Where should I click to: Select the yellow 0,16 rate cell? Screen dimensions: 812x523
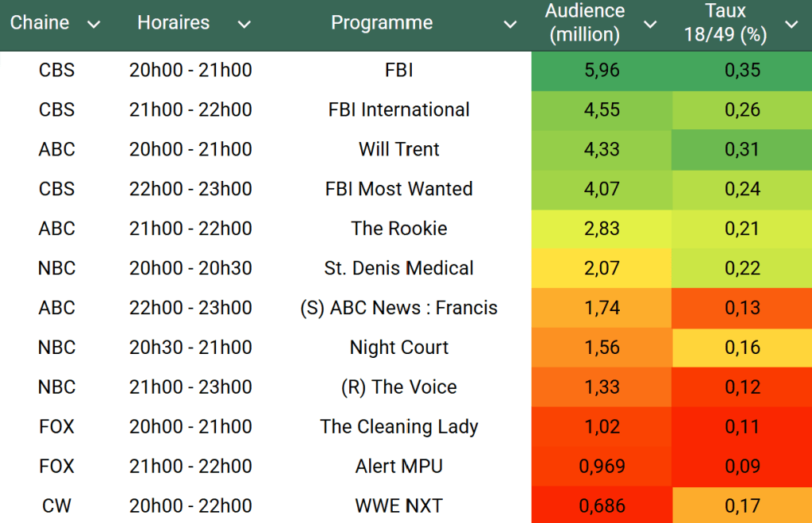742,347
